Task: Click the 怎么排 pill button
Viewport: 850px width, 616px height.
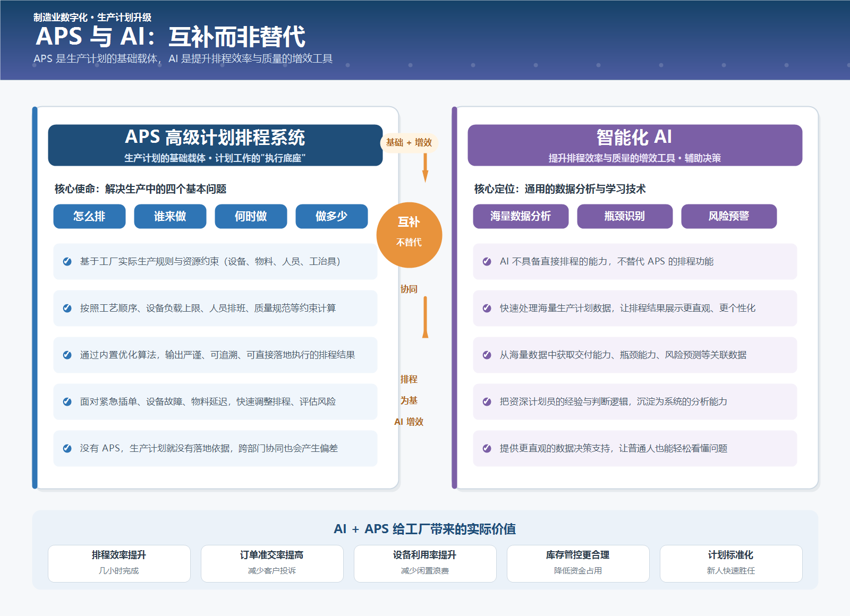Action: pyautogui.click(x=89, y=216)
